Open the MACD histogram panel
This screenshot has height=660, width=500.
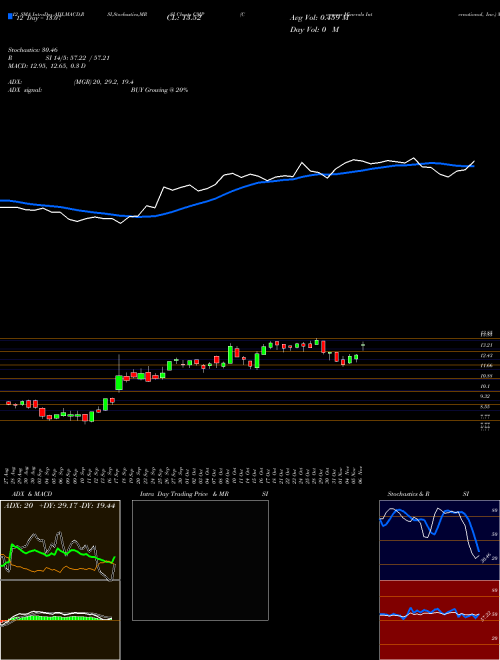click(x=60, y=620)
